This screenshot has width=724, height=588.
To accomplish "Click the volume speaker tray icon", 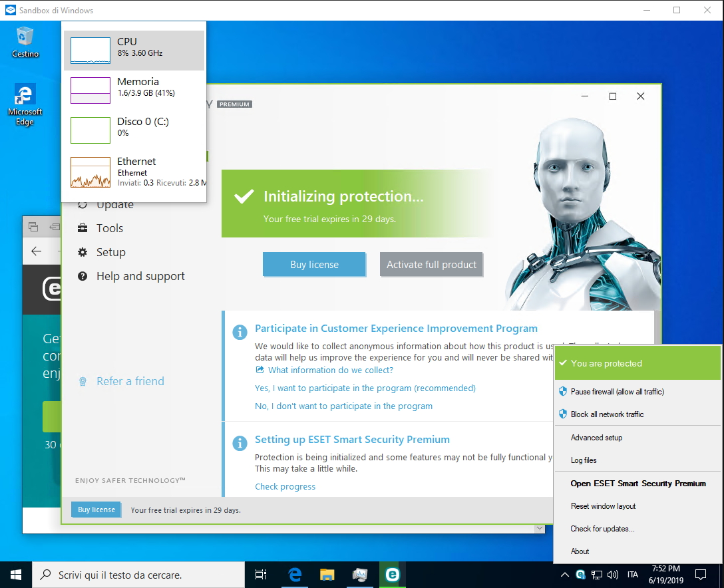I will pyautogui.click(x=613, y=575).
